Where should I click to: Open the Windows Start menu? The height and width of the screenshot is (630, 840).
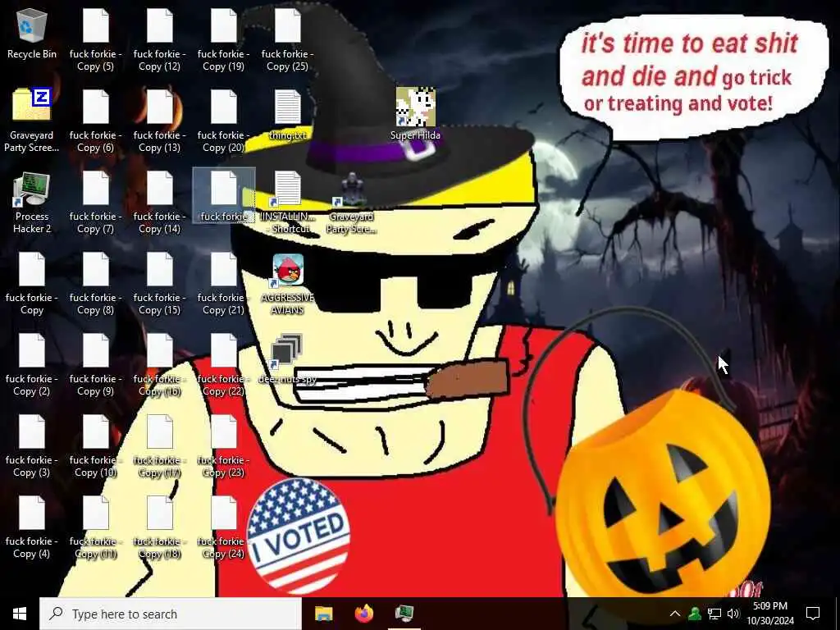[20, 614]
